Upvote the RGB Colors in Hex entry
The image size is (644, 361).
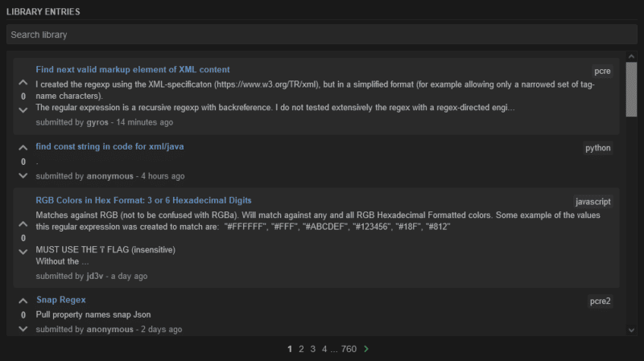(x=23, y=224)
